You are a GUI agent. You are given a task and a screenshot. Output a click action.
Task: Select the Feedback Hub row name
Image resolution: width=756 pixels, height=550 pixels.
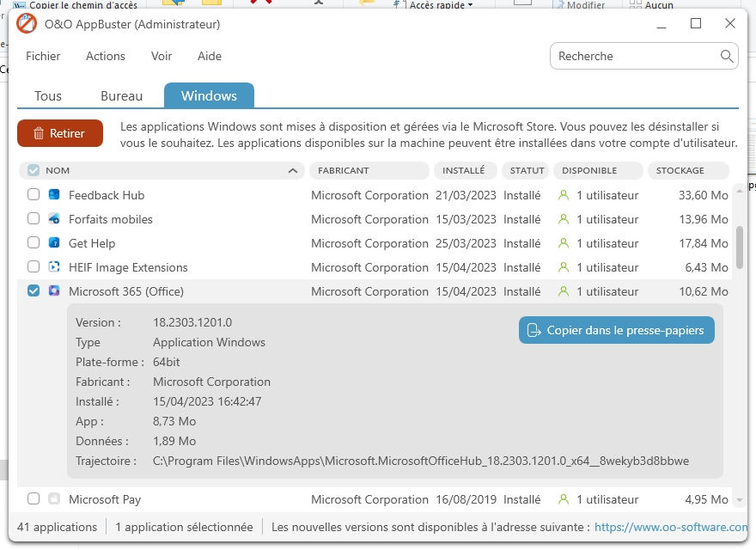pyautogui.click(x=107, y=195)
